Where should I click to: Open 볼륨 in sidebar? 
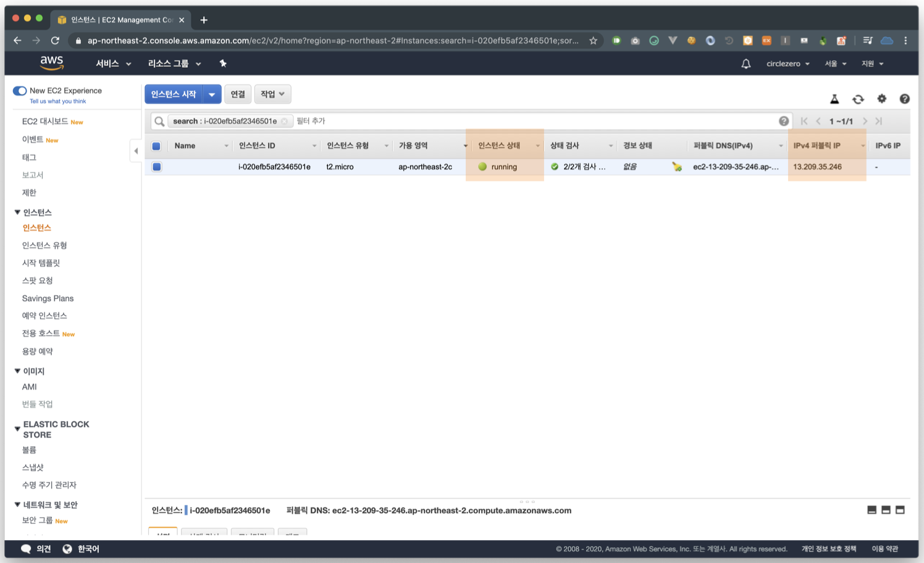pos(29,450)
